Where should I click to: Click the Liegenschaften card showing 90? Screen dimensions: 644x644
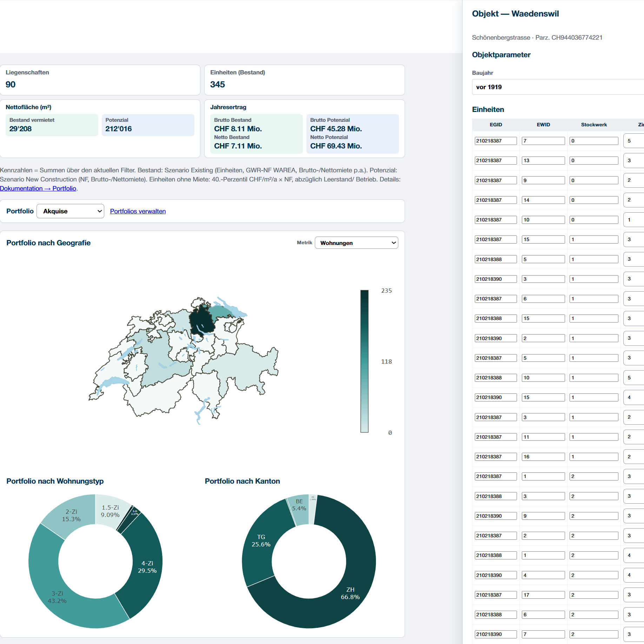pyautogui.click(x=100, y=80)
